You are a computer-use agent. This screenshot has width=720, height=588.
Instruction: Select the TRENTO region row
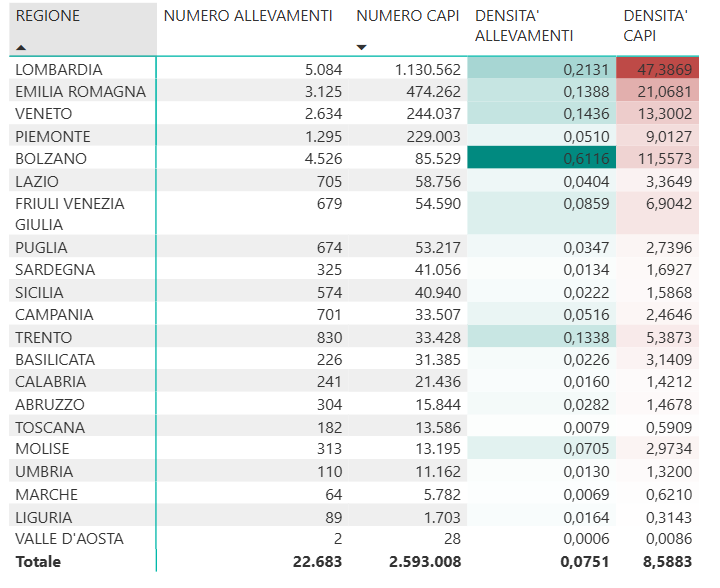(43, 337)
